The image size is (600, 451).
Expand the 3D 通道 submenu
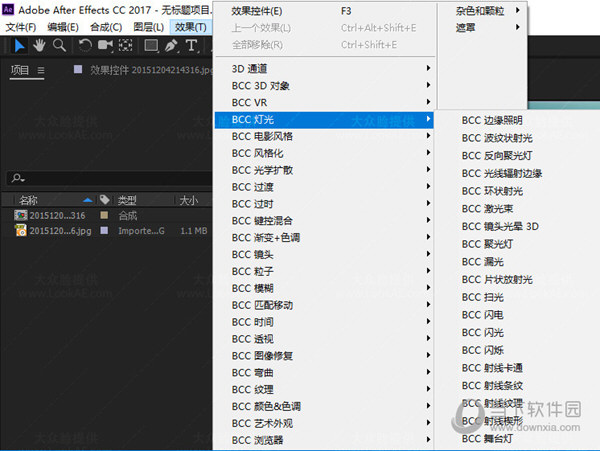click(324, 68)
